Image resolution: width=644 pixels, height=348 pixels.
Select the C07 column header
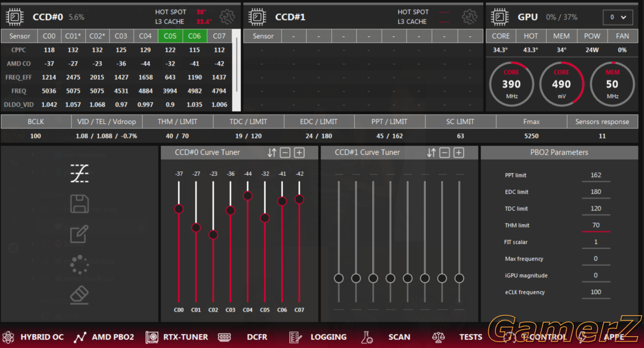click(x=219, y=36)
